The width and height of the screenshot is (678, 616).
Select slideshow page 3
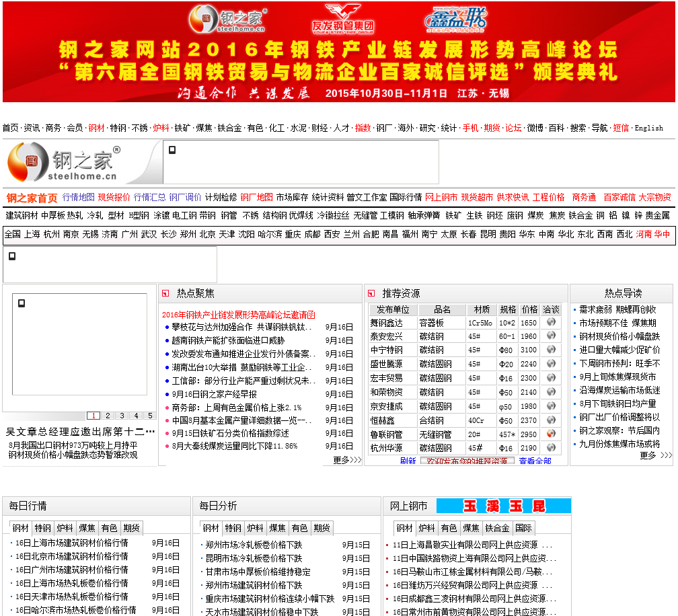coord(122,416)
